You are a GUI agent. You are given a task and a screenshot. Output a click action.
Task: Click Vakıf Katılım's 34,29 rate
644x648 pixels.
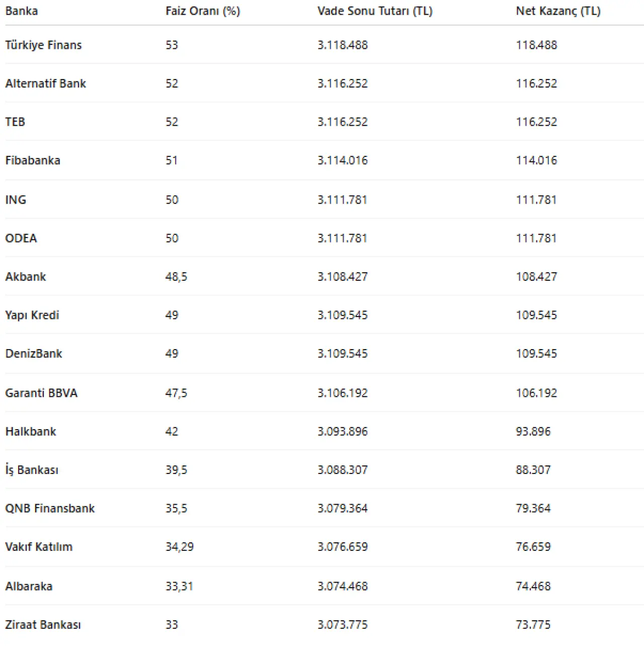tap(180, 547)
